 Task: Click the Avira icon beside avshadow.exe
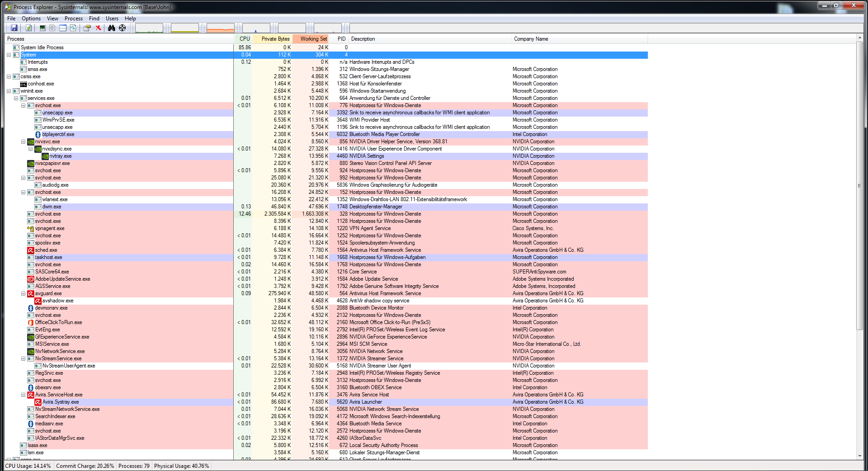[x=38, y=301]
